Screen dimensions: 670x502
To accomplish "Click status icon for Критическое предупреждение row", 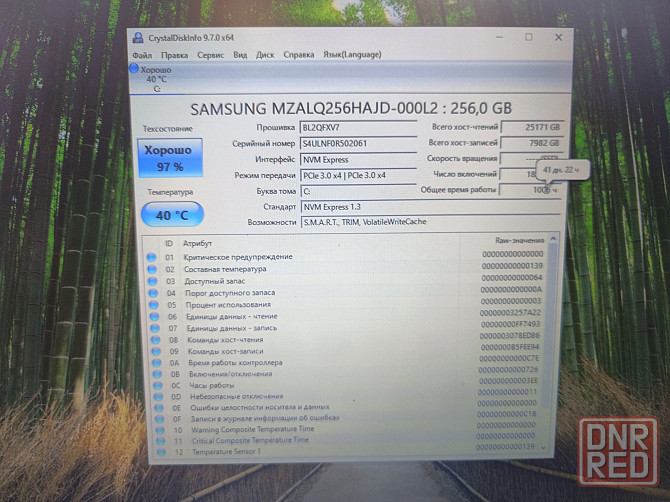I will coord(151,257).
